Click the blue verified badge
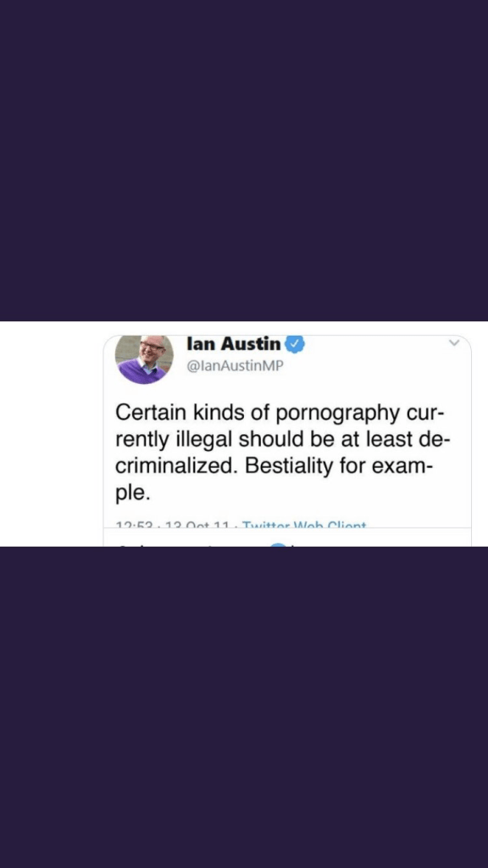The height and width of the screenshot is (868, 488). (295, 344)
